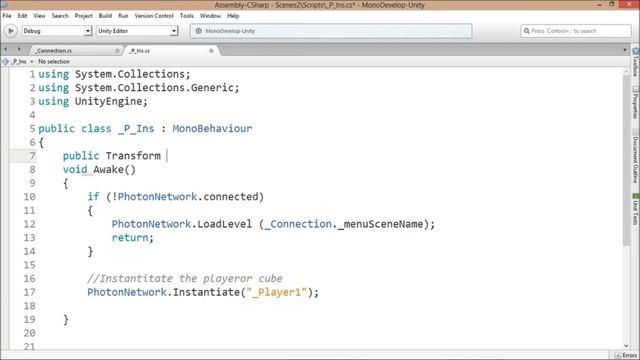The width and height of the screenshot is (640, 360).
Task: Click 'Awake()' on line 8
Action: coord(114,169)
